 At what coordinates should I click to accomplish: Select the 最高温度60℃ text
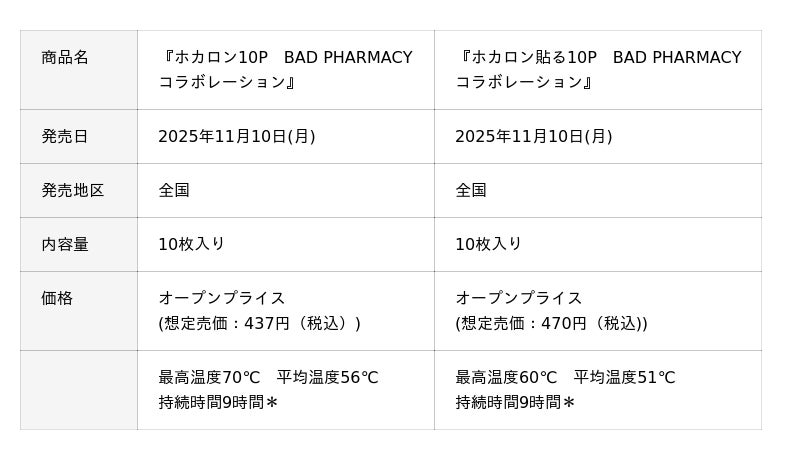coord(506,378)
